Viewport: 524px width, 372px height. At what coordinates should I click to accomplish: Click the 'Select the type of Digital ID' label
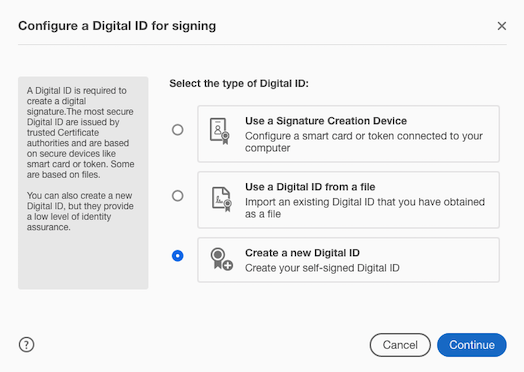(239, 83)
